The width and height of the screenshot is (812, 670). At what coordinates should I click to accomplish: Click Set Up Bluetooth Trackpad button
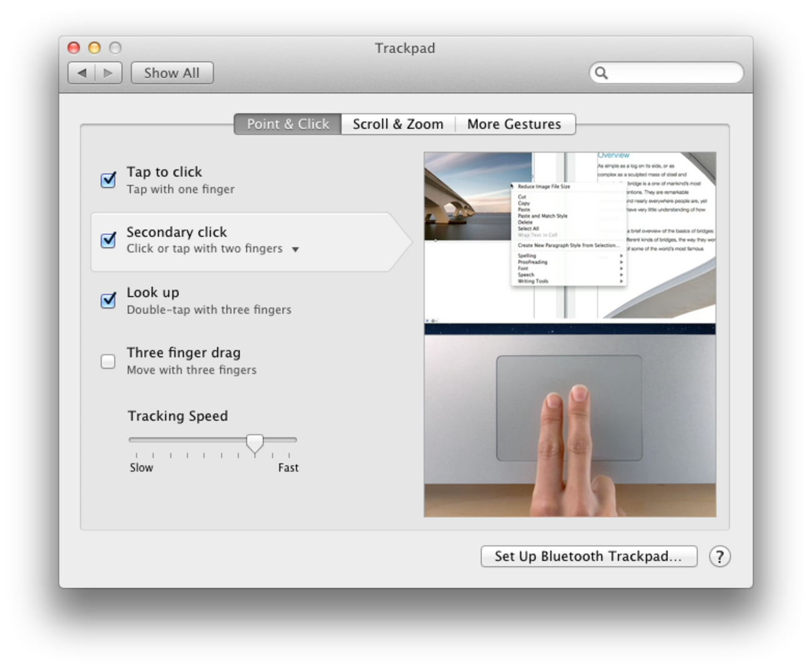(x=588, y=556)
